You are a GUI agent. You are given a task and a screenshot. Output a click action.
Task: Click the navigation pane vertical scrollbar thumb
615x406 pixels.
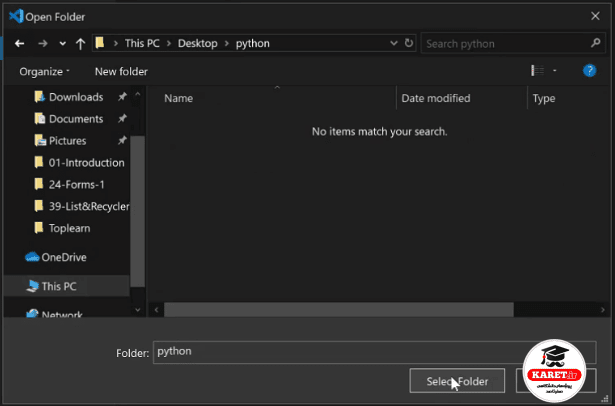coord(138,211)
